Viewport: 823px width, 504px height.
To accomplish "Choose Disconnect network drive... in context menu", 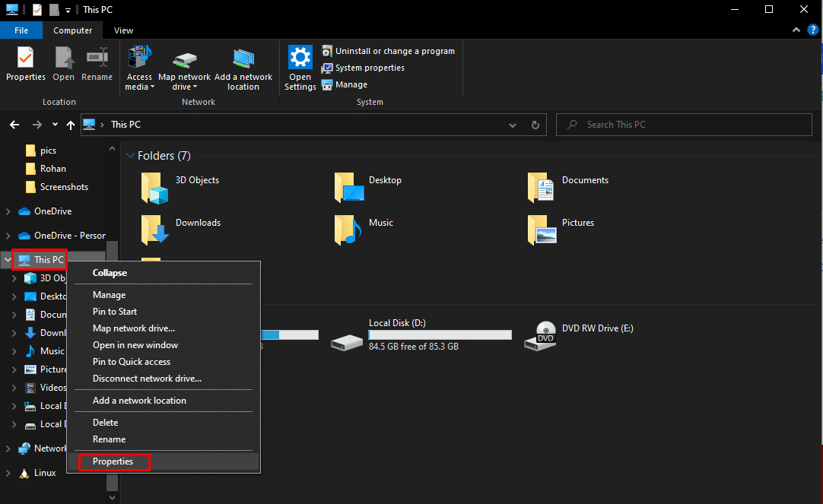I will [x=164, y=379].
